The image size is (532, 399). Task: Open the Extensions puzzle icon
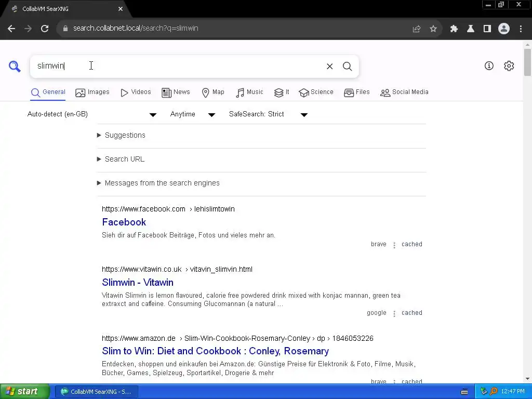click(x=454, y=29)
